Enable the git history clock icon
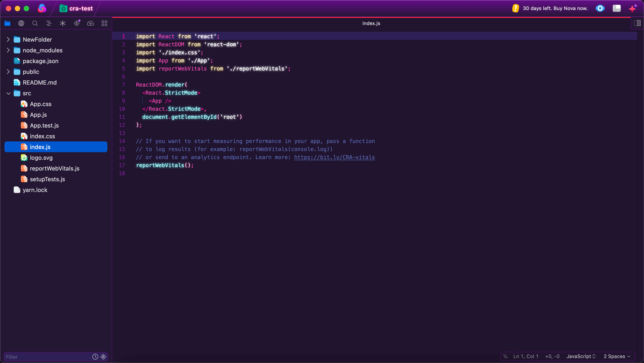 pos(95,357)
